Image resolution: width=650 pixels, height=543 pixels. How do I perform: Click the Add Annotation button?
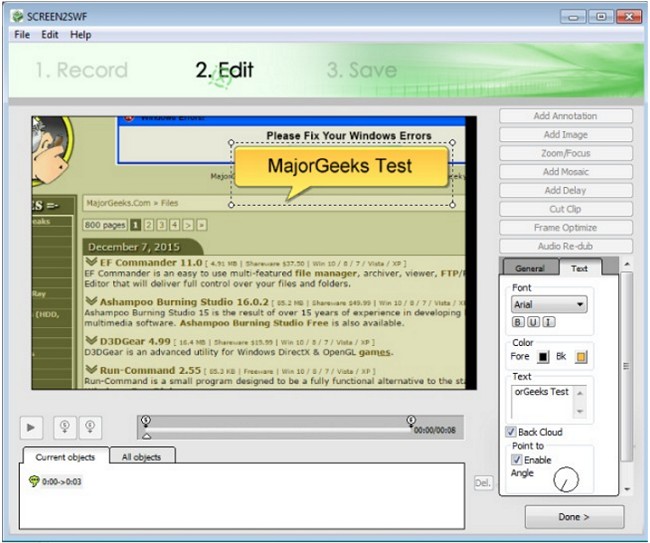coord(566,116)
